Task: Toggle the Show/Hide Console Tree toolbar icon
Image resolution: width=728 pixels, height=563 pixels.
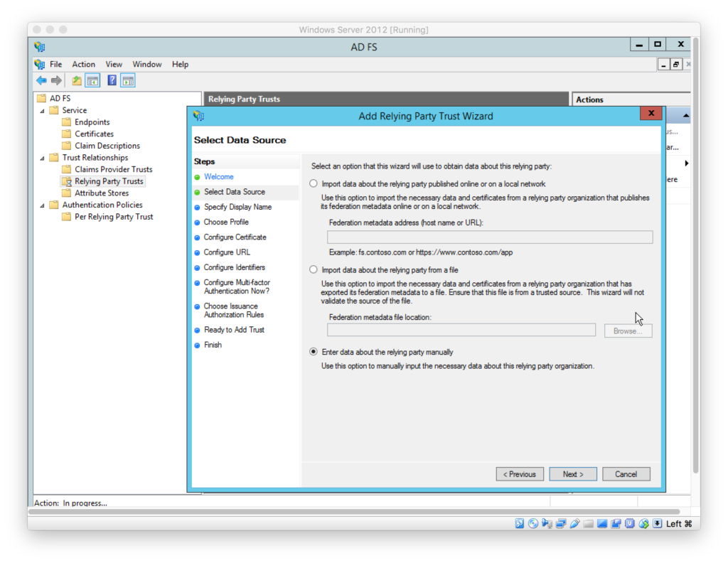Action: [93, 81]
